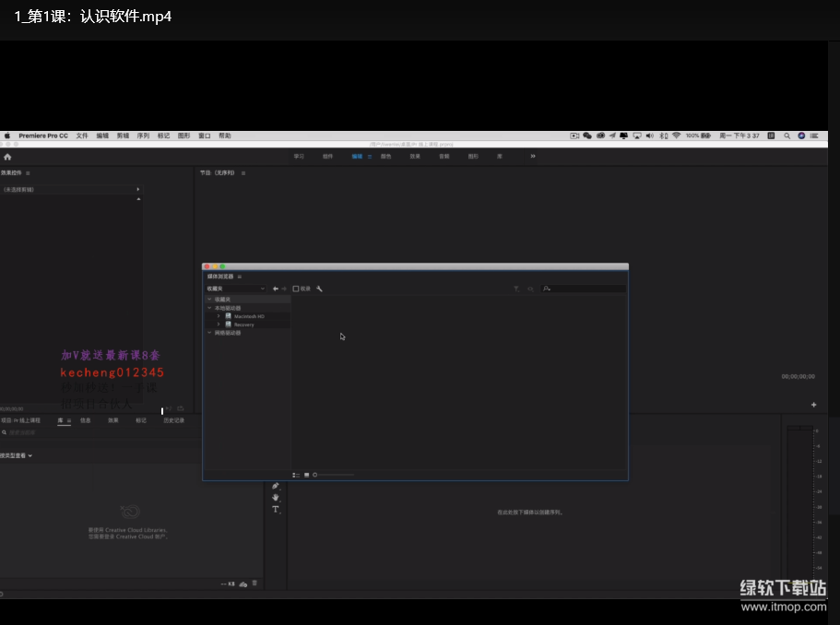The image size is (840, 625).
Task: Switch to the 音频 workspace
Action: click(444, 157)
